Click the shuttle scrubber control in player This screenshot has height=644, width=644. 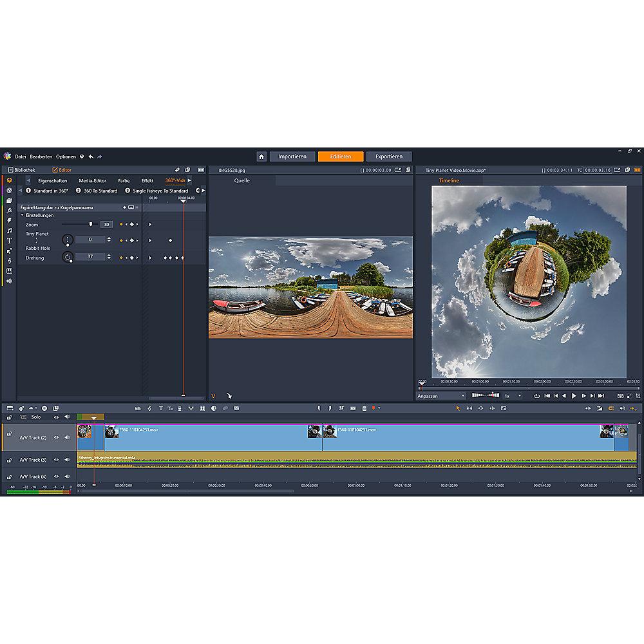(x=486, y=395)
